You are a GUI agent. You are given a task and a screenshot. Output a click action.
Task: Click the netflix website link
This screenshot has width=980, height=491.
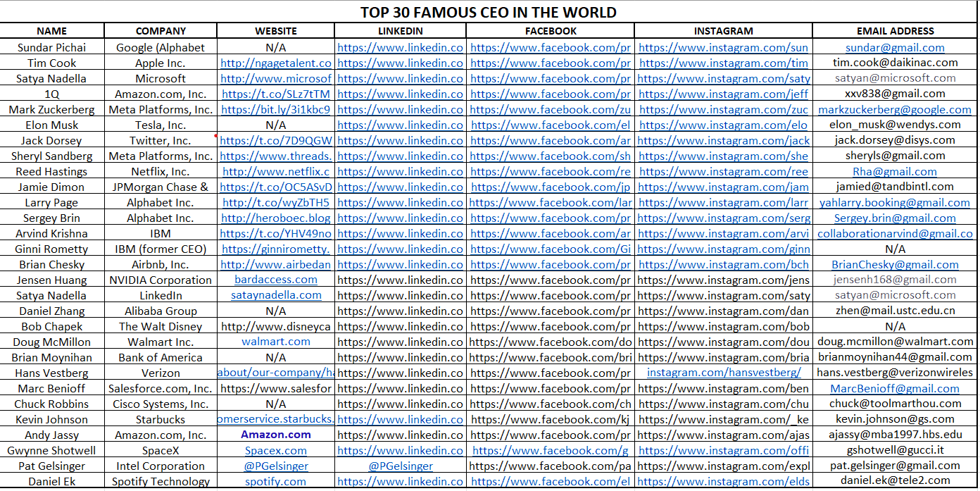coord(276,171)
